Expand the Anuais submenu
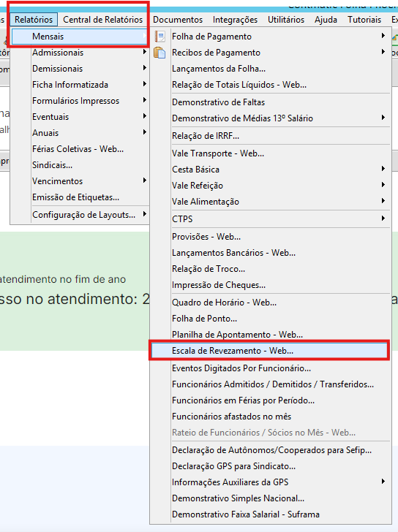The width and height of the screenshot is (398, 532). point(80,133)
